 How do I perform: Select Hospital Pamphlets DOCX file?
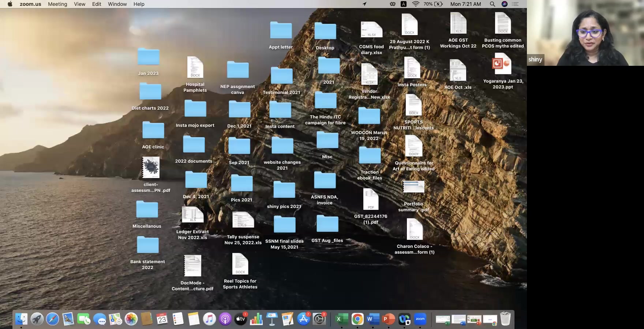[x=195, y=74]
